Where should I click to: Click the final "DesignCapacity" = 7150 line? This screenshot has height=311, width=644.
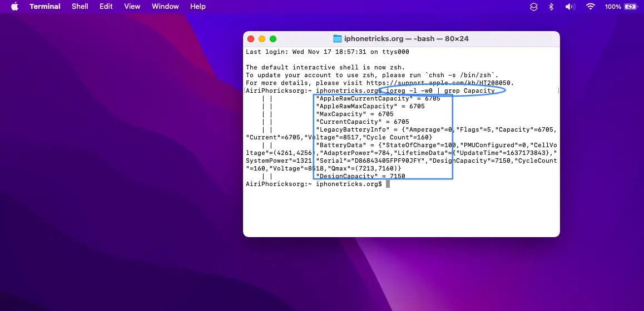(x=360, y=177)
